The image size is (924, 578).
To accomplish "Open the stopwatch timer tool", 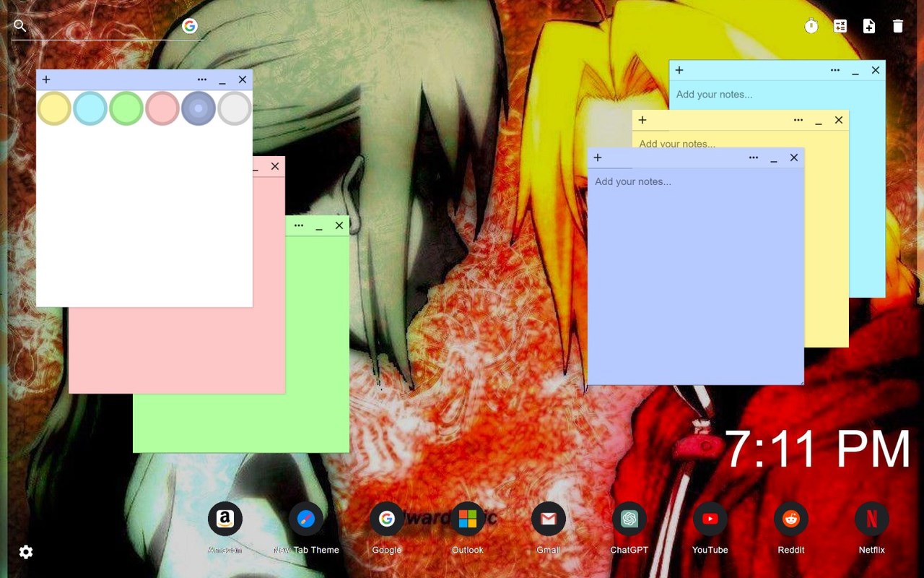I will click(811, 26).
